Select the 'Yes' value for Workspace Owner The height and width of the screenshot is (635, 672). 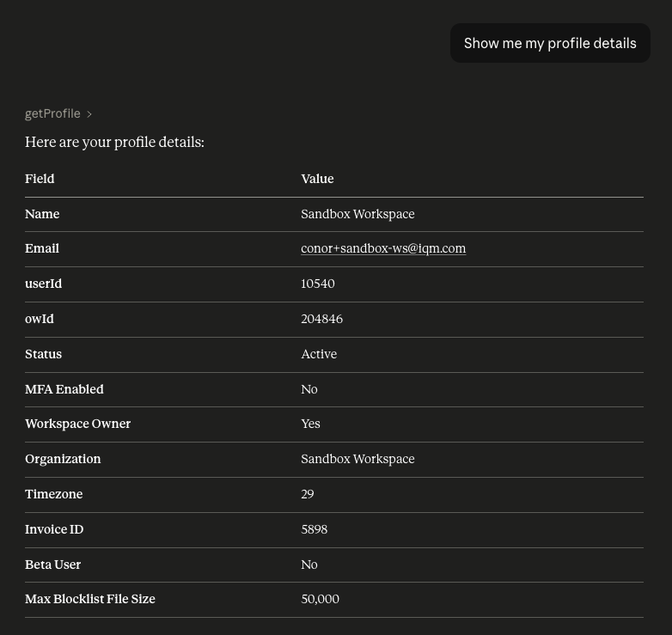coord(310,424)
